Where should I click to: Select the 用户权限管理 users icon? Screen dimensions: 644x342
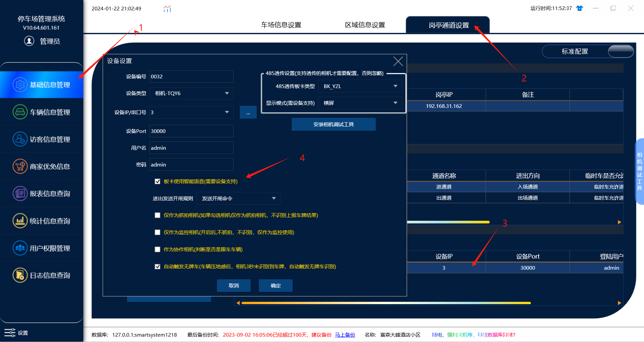[20, 248]
